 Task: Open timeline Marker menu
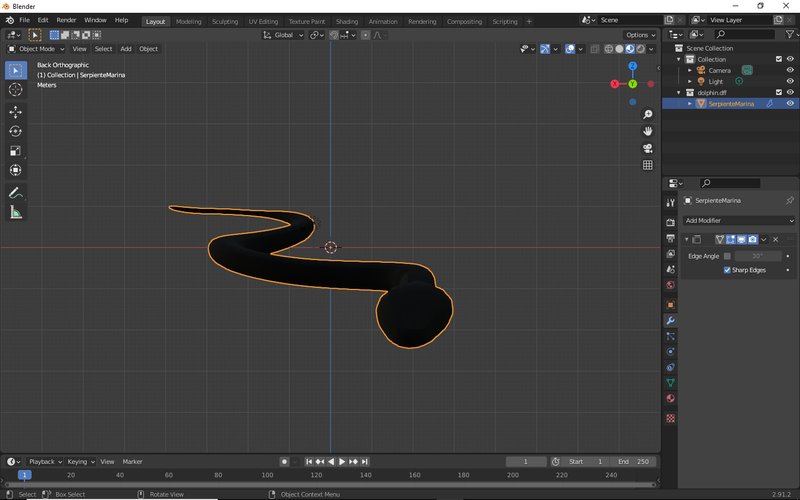coord(132,462)
